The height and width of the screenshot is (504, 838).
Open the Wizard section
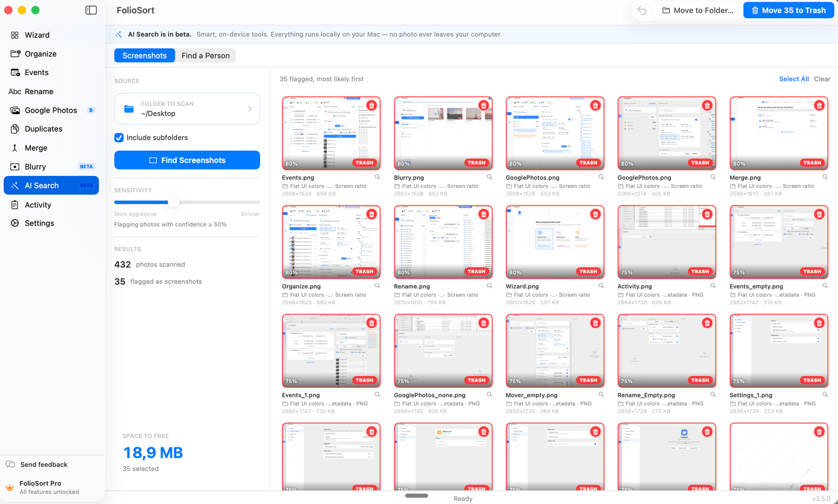click(51, 35)
